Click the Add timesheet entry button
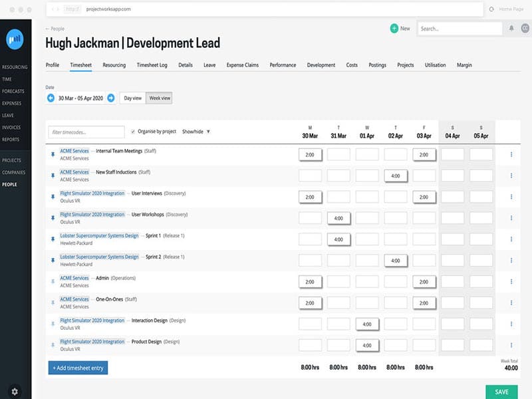The image size is (532, 399). [x=78, y=368]
